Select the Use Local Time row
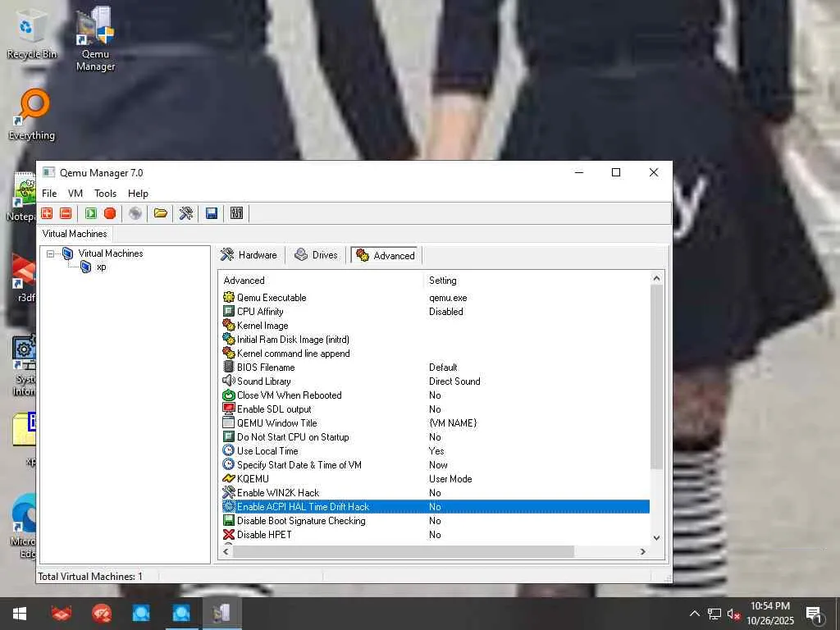The height and width of the screenshot is (630, 840). 436,450
